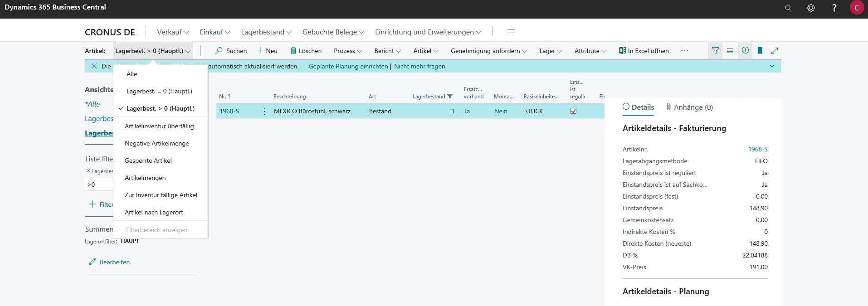Toggle the filter pane funnel icon
Screen dimensions: 868x306
coord(715,51)
